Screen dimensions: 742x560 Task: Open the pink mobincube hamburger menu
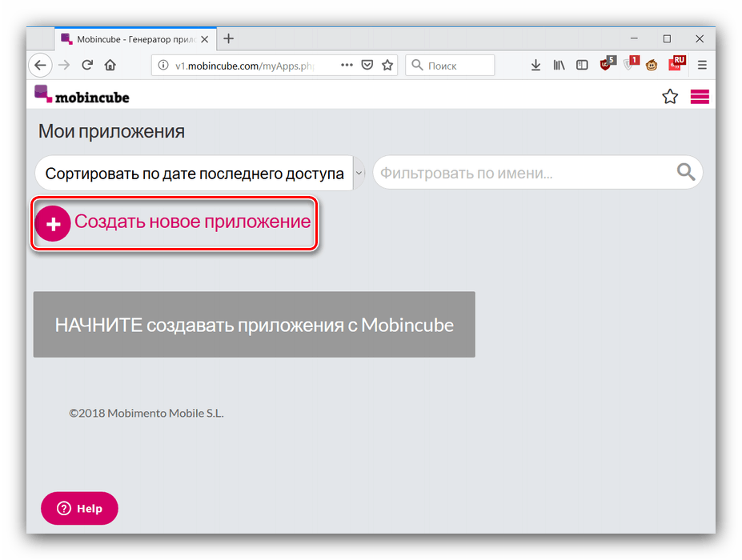(700, 97)
